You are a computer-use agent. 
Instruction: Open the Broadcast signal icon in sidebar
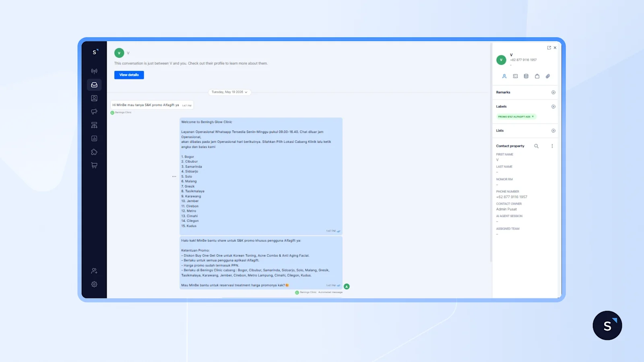tap(94, 71)
